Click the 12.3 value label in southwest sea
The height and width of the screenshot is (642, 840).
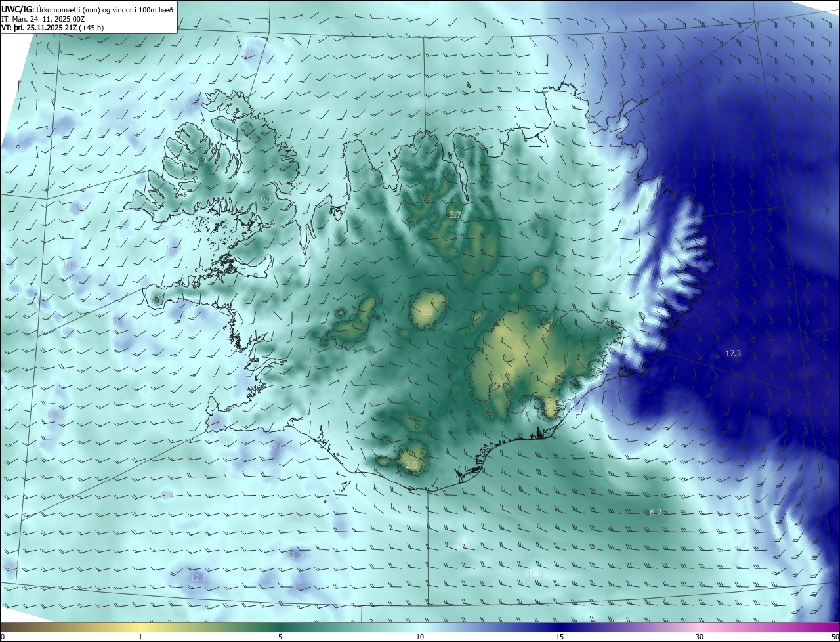pos(296,555)
